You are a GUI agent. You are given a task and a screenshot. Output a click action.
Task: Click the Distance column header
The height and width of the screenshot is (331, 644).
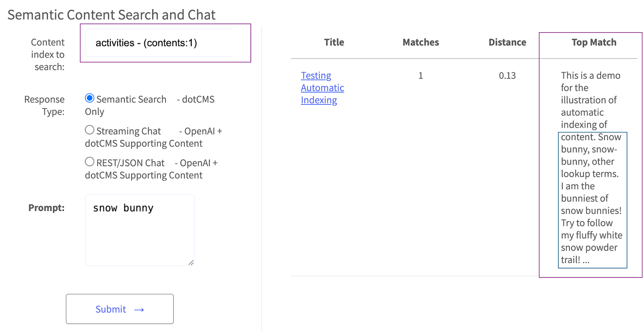coord(507,42)
